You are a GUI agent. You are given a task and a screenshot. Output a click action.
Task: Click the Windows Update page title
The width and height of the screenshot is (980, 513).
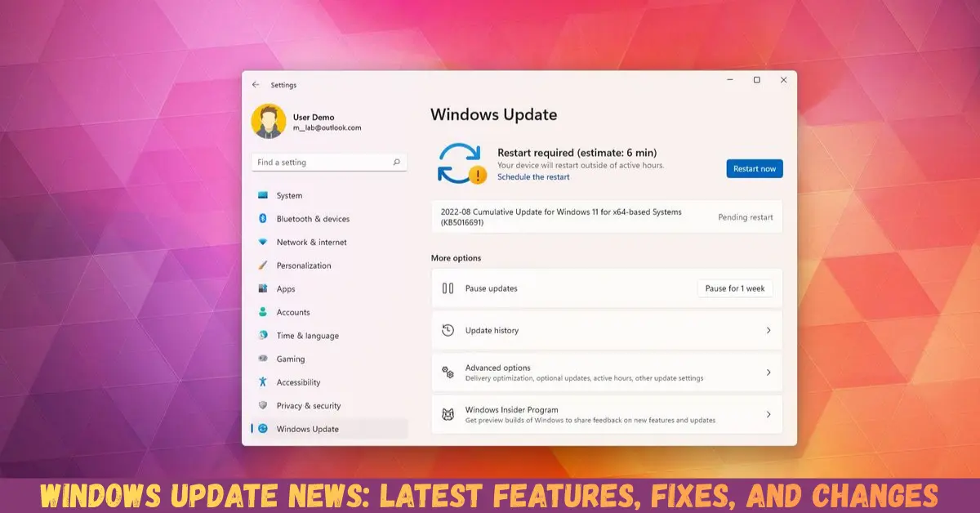point(493,114)
